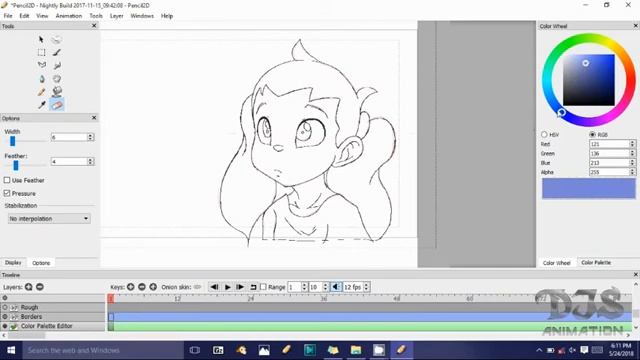Toggle the Onion skin button
640x360 pixels.
pos(198,287)
